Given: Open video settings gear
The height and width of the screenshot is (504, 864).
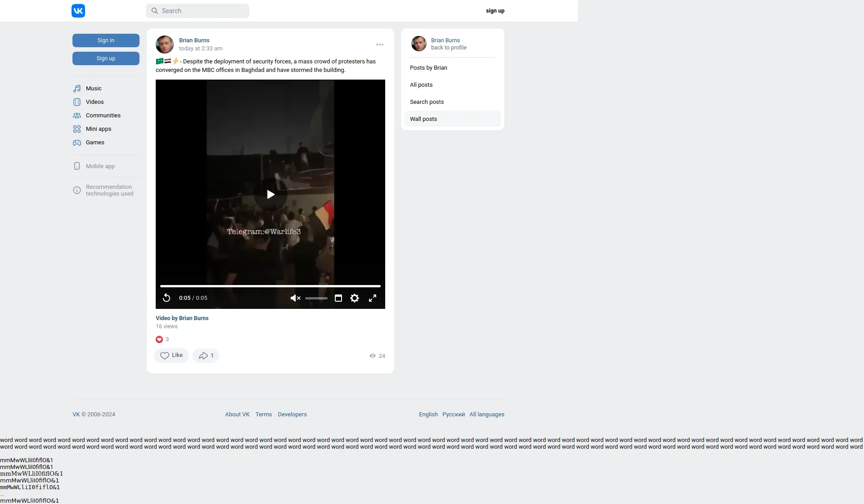Looking at the screenshot, I should tap(355, 298).
